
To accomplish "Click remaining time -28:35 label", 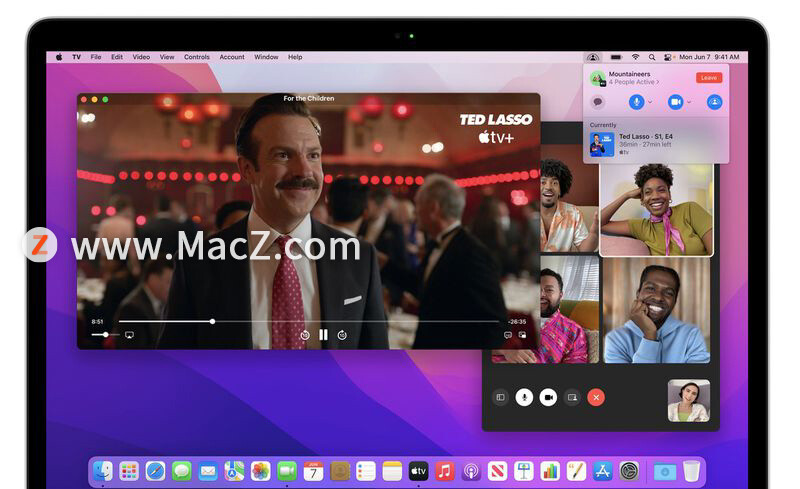I will click(516, 322).
